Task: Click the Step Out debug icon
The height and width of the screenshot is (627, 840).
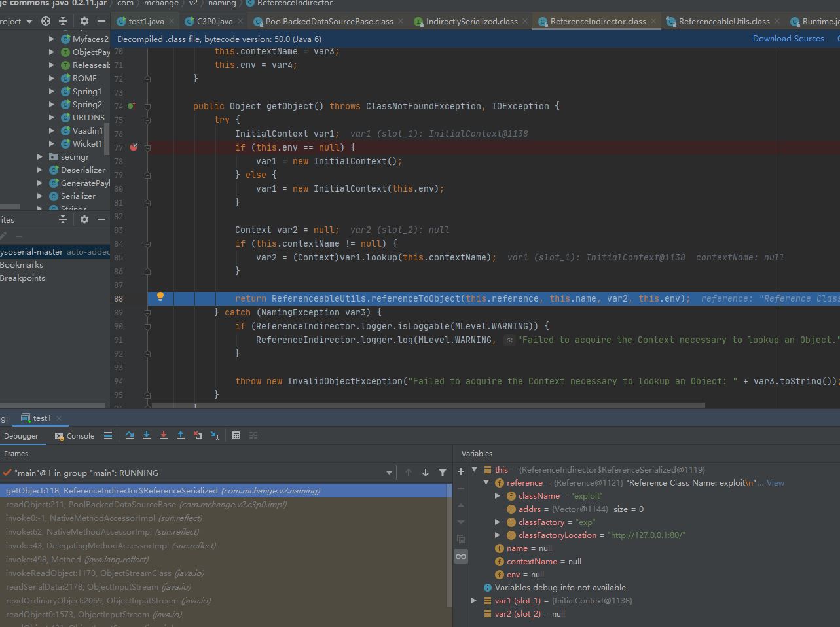Action: point(180,435)
